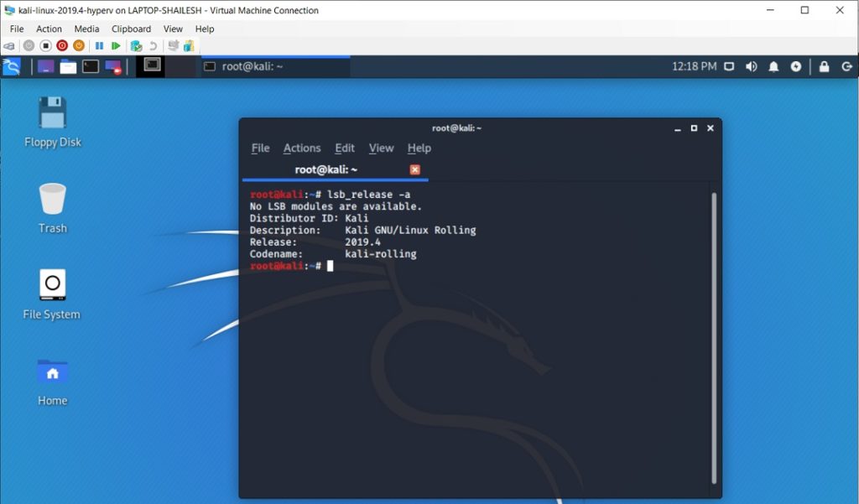The width and height of the screenshot is (859, 504).
Task: Click the display icon in Kali panel tray
Action: point(729,67)
